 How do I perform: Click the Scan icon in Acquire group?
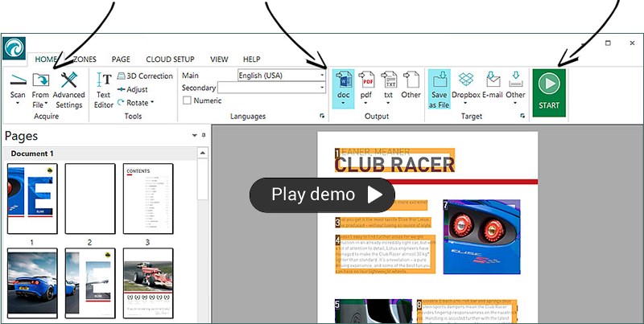click(x=18, y=80)
